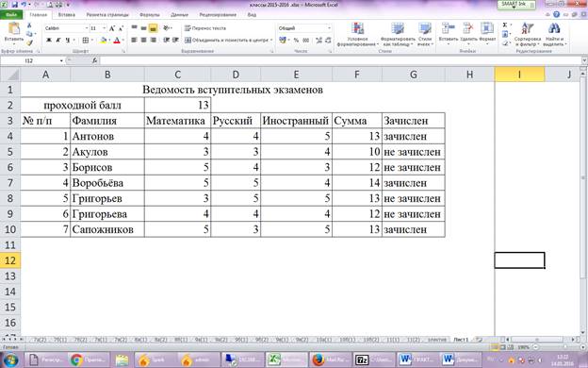Apply red font color A swatch
The height and width of the screenshot is (368, 588).
[117, 40]
